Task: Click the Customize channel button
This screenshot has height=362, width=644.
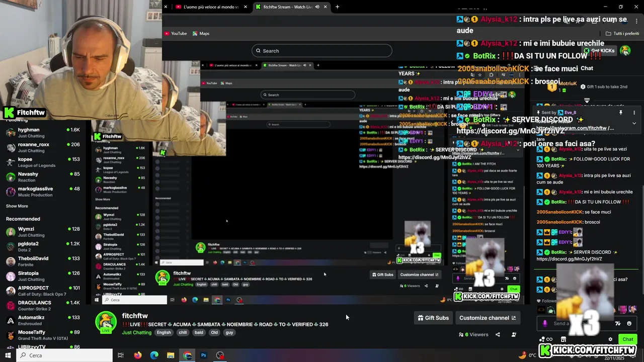Action: [488, 318]
